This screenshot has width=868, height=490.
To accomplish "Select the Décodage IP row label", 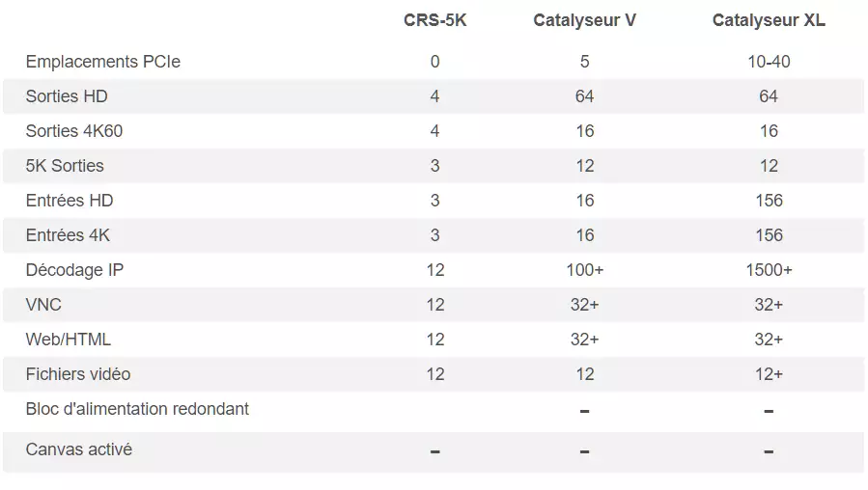I will coord(74,270).
